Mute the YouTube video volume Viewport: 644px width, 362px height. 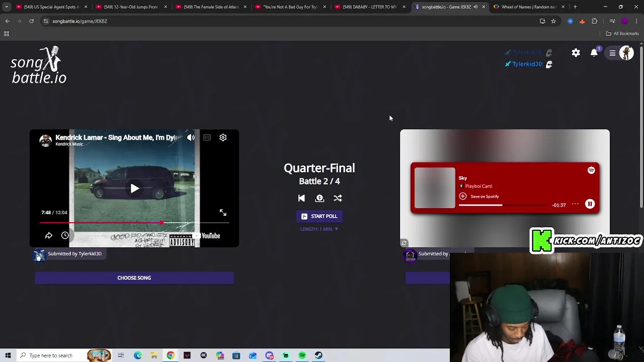coord(191,137)
